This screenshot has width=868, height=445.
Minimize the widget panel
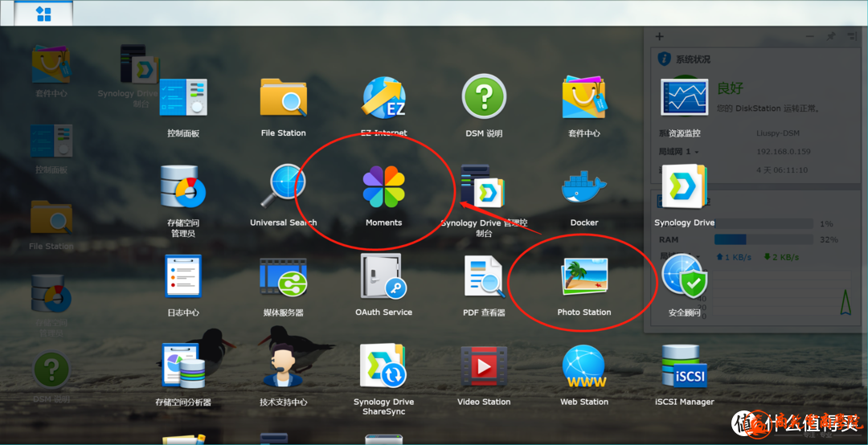point(810,36)
